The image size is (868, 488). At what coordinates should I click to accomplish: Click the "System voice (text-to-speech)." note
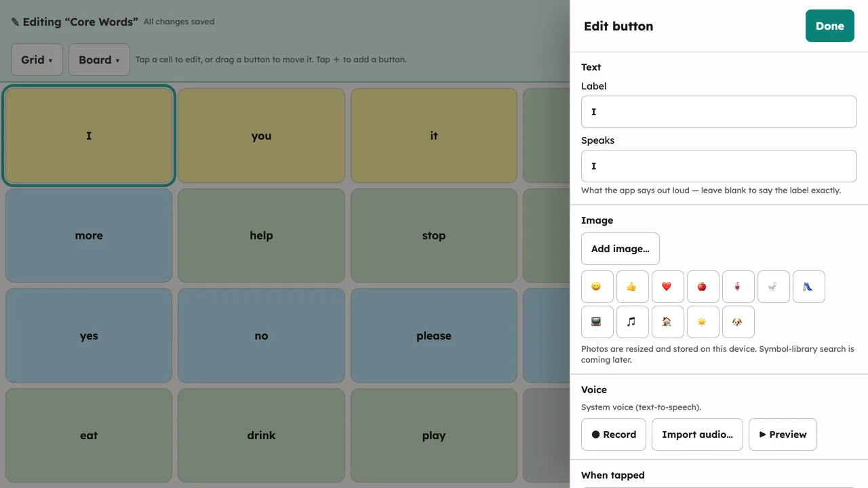click(x=641, y=407)
